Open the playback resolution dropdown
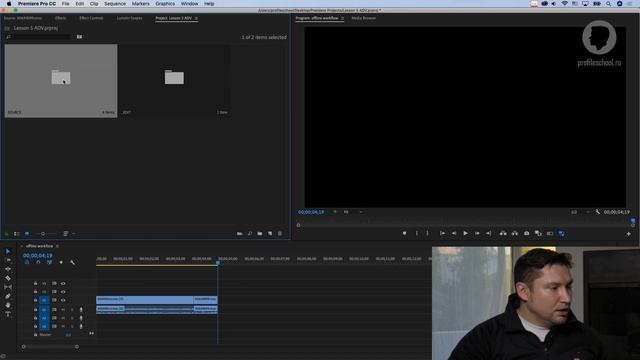640x360 pixels. pyautogui.click(x=580, y=212)
